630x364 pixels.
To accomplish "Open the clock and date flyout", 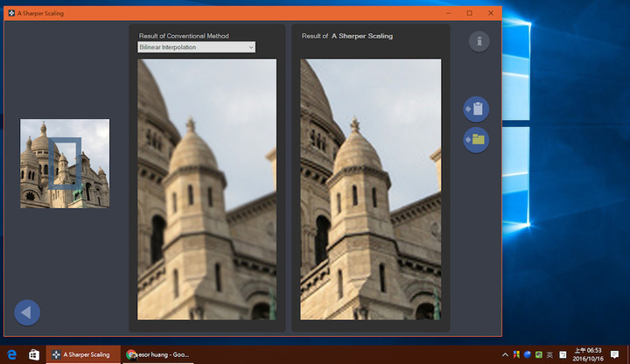I will tap(588, 354).
